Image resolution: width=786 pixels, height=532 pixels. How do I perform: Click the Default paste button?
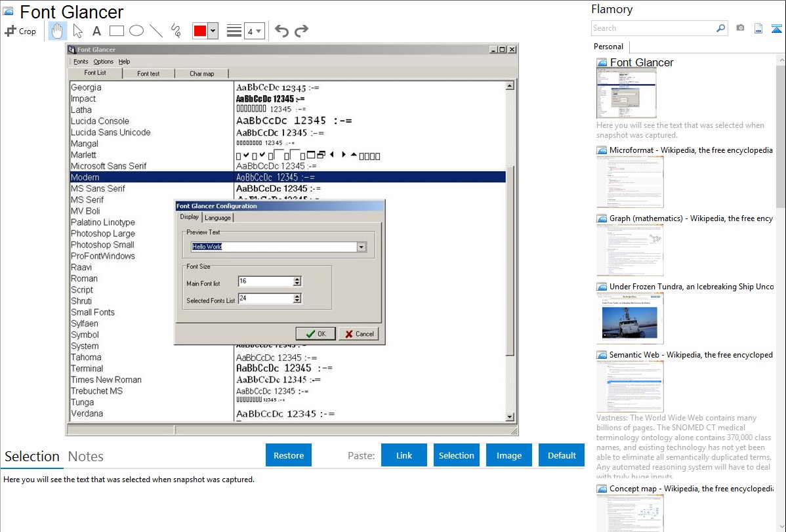562,455
